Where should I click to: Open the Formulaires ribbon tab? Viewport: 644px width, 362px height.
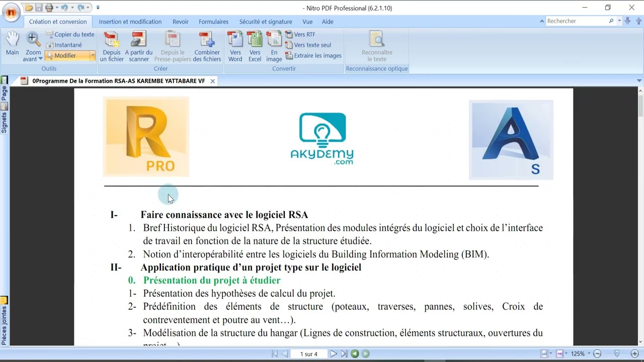(213, 22)
